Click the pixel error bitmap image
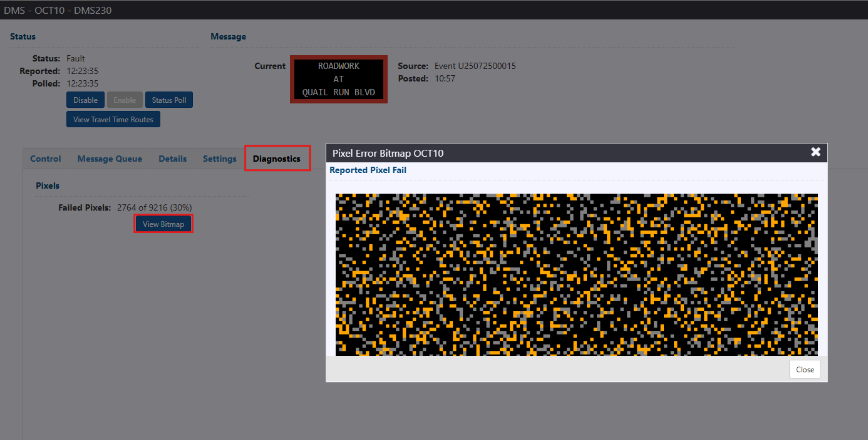Viewport: 868px width, 440px height. [x=576, y=275]
